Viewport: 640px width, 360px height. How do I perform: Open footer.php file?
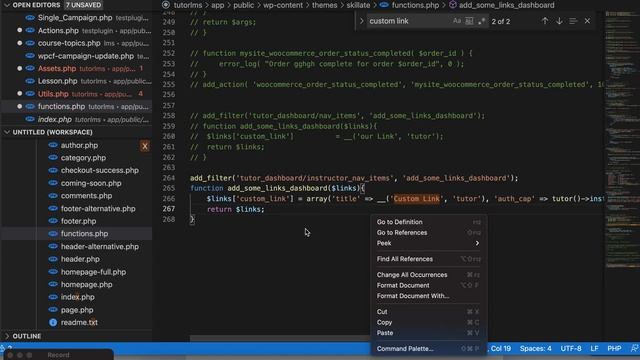pyautogui.click(x=77, y=221)
